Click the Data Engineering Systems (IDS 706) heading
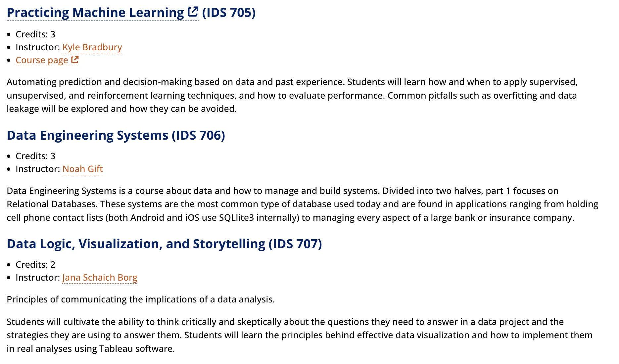Viewport: 619px width, 364px height. (x=116, y=135)
